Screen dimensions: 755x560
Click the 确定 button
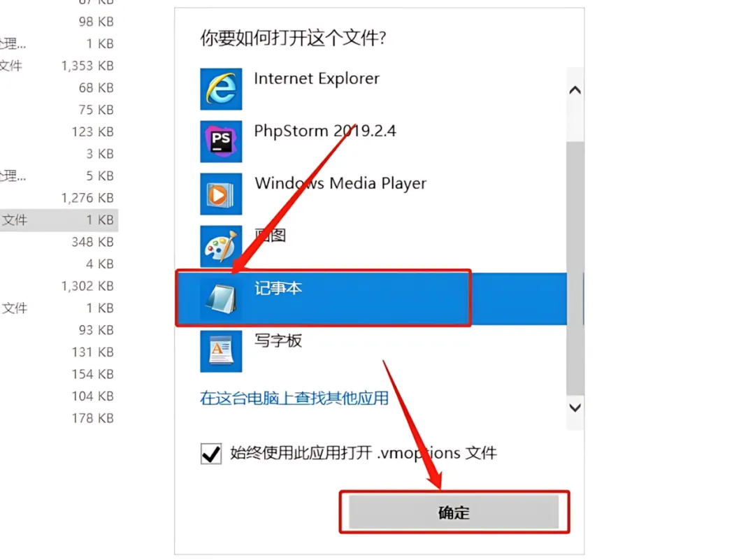coord(454,512)
